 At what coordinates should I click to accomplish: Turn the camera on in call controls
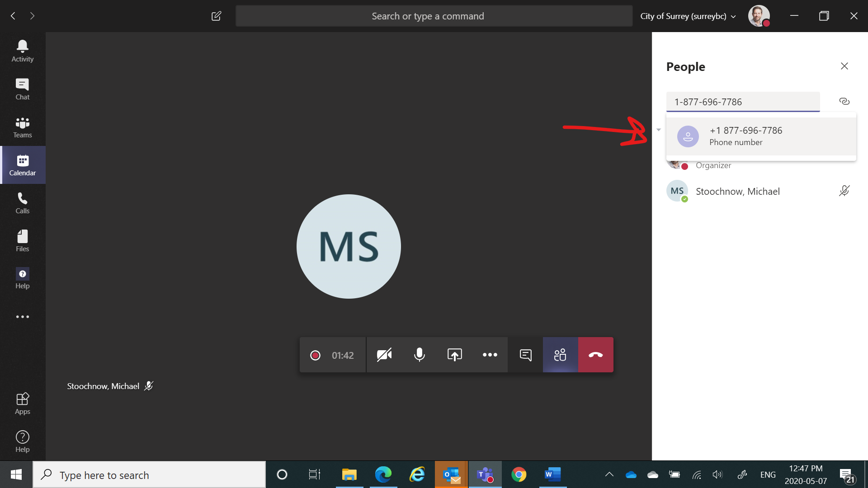tap(384, 355)
